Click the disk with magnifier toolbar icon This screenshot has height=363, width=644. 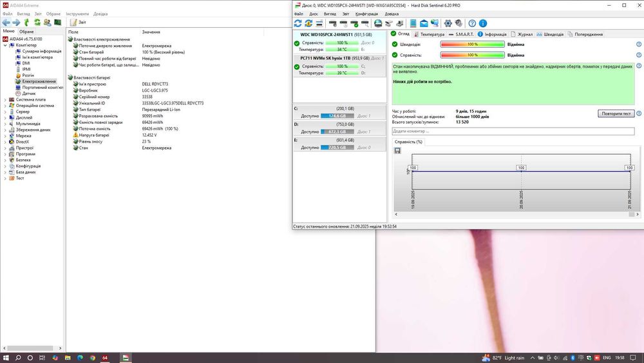pyautogui.click(x=365, y=23)
